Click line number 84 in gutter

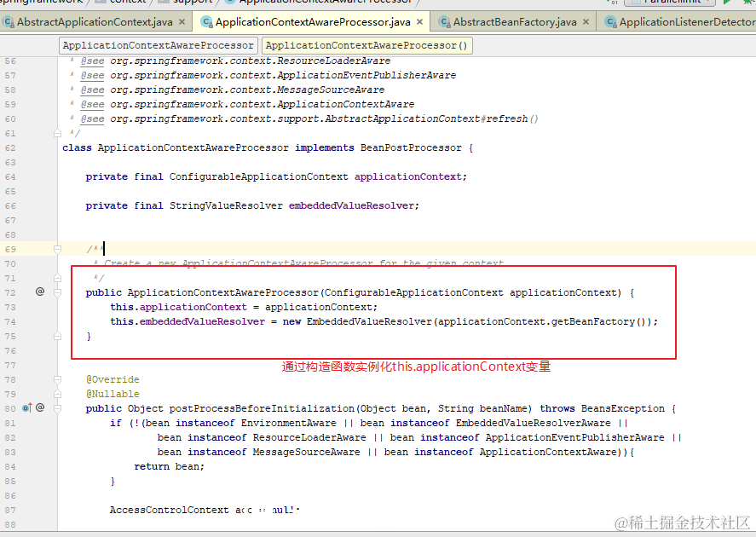click(x=10, y=466)
